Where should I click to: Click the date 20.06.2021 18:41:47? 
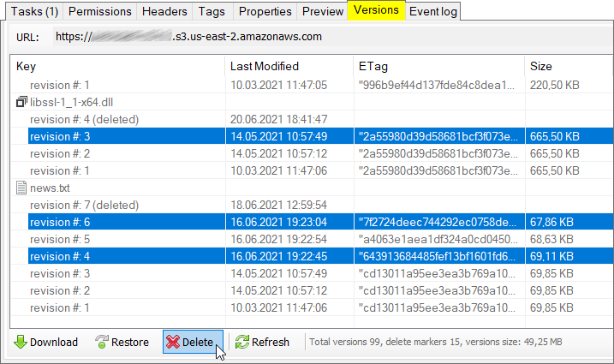pos(279,119)
